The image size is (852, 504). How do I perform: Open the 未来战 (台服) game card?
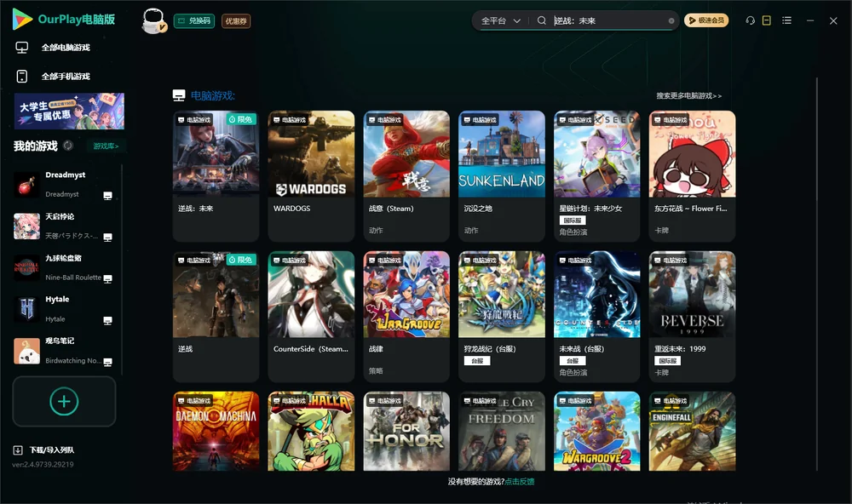tap(596, 317)
